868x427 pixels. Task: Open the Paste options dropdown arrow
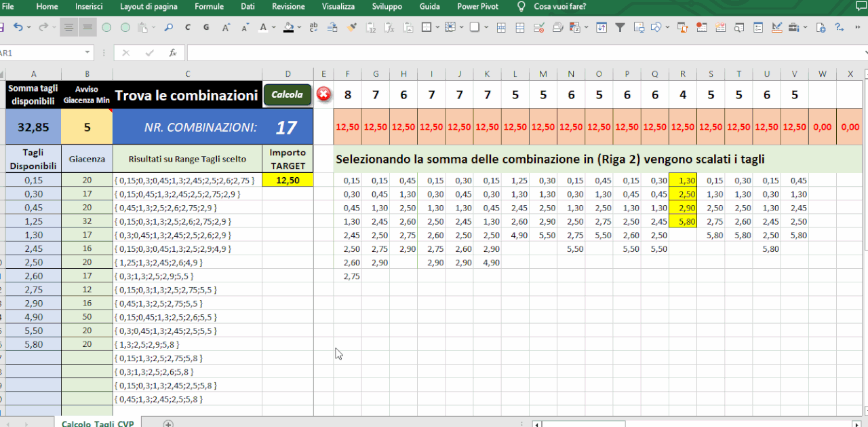[153, 27]
